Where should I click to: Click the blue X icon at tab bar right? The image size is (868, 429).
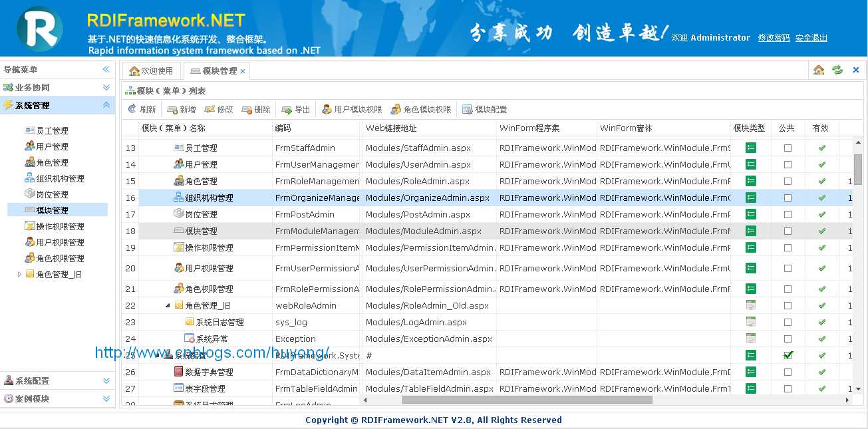[x=856, y=70]
